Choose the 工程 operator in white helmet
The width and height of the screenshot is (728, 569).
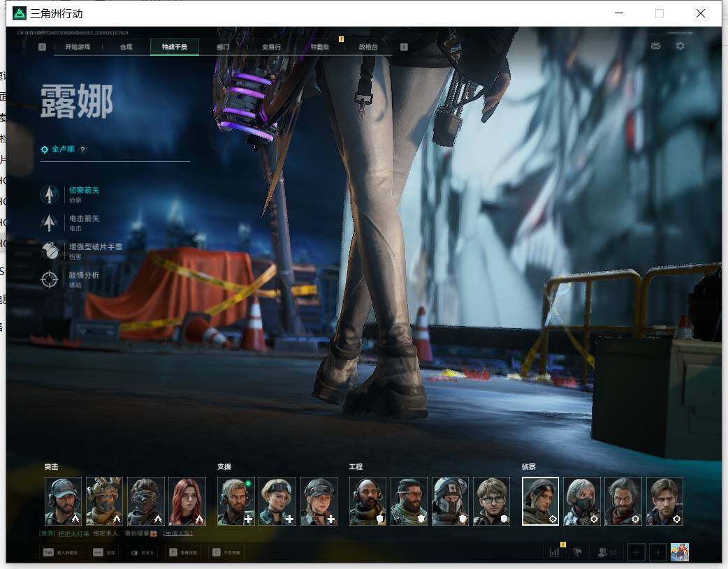point(451,501)
